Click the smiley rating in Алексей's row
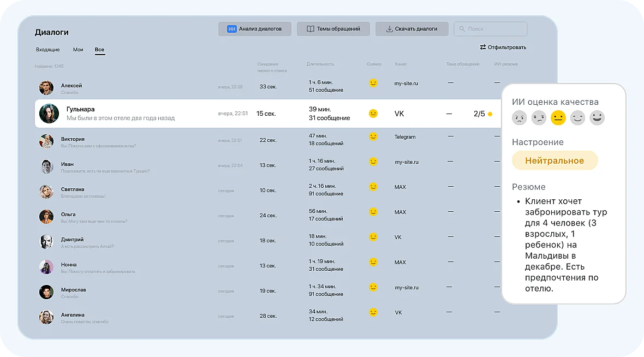Screen dimensions: 644x357 pyautogui.click(x=373, y=83)
